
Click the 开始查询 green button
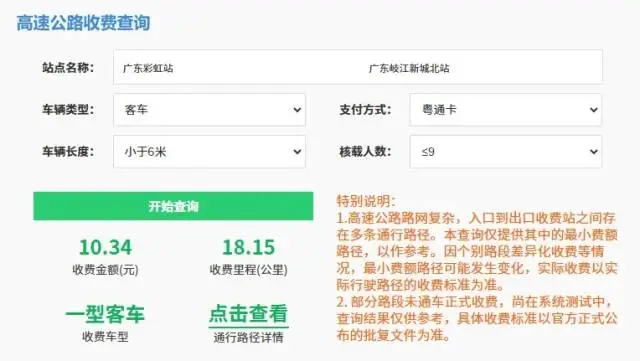[x=173, y=206]
